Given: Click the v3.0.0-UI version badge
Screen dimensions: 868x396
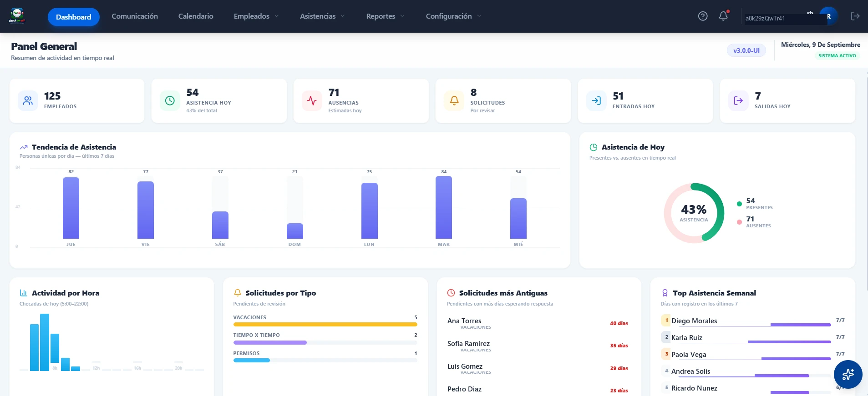Looking at the screenshot, I should click(x=746, y=50).
